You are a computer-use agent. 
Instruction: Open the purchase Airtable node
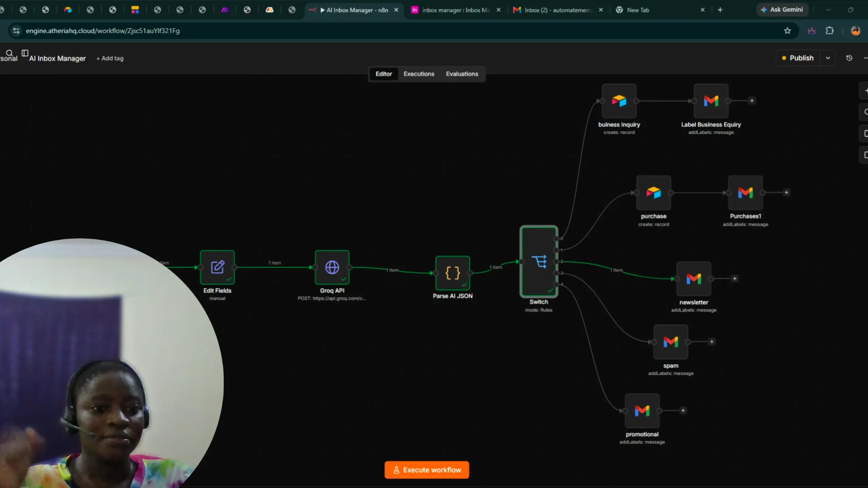(x=653, y=192)
